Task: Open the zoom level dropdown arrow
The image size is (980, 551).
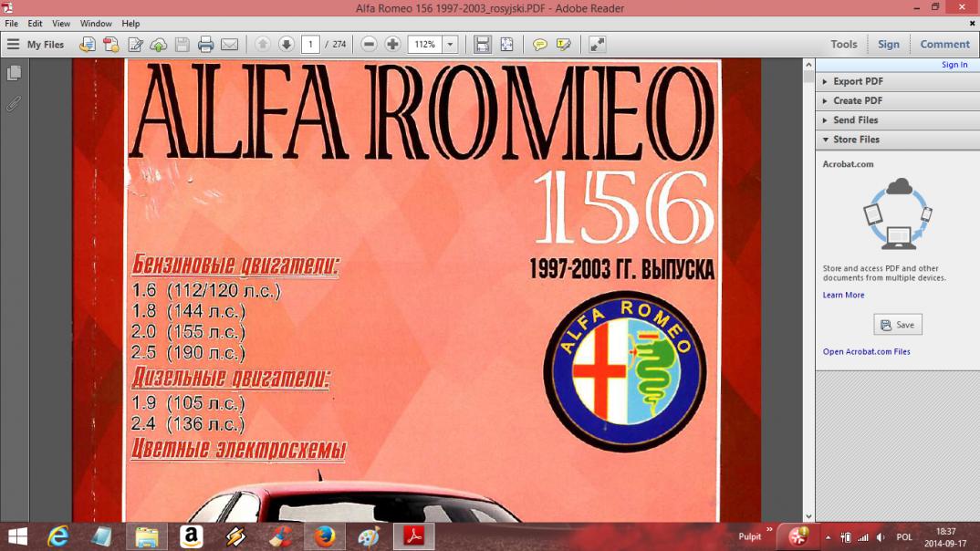Action: pyautogui.click(x=450, y=45)
